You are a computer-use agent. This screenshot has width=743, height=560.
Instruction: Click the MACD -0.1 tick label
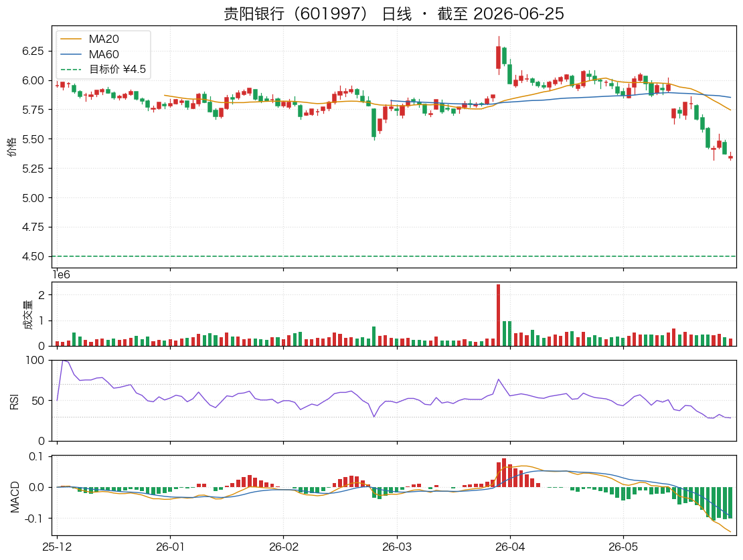click(34, 519)
